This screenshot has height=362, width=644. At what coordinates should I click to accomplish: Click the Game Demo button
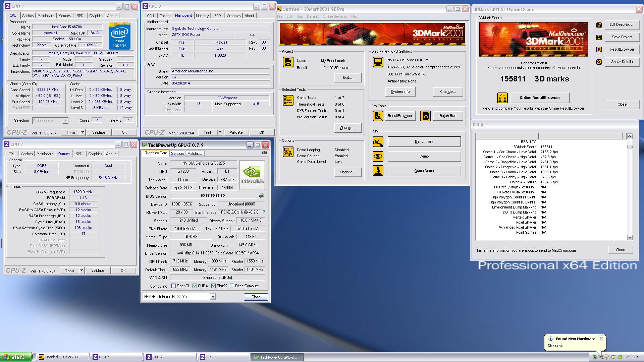click(x=424, y=171)
